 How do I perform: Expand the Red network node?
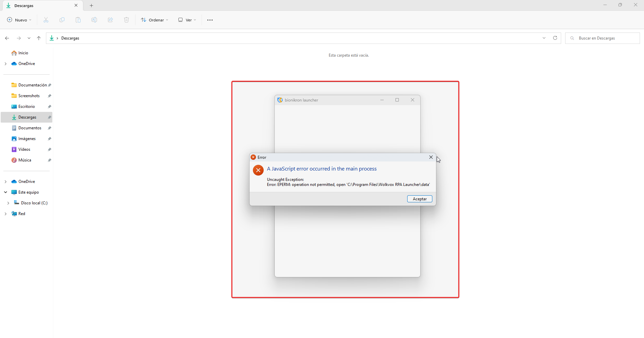5,214
